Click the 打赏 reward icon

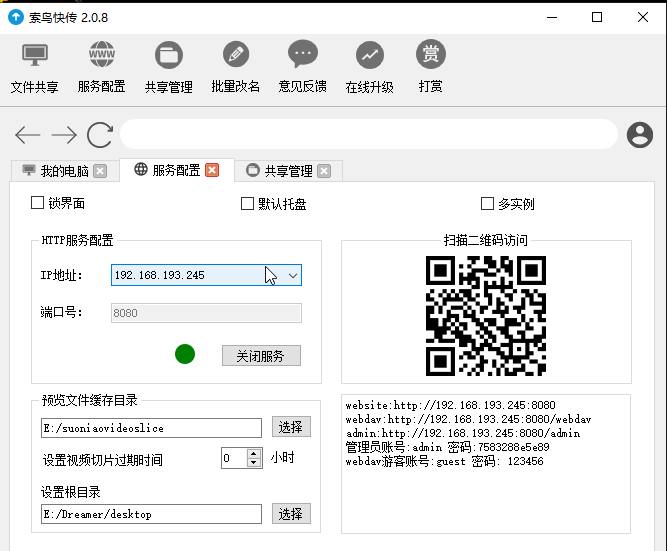[x=430, y=54]
